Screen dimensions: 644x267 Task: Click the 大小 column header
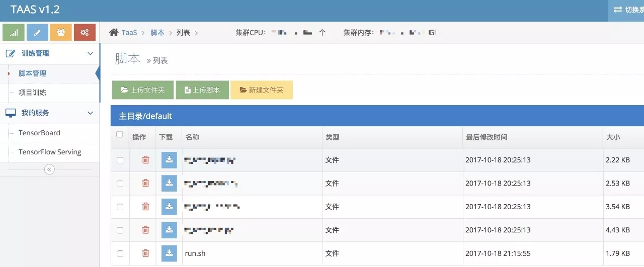613,137
